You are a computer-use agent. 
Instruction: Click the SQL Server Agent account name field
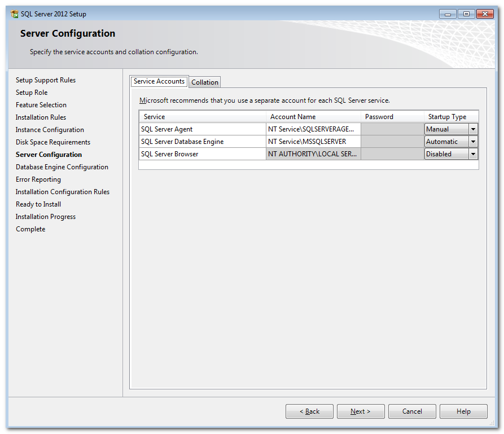313,129
